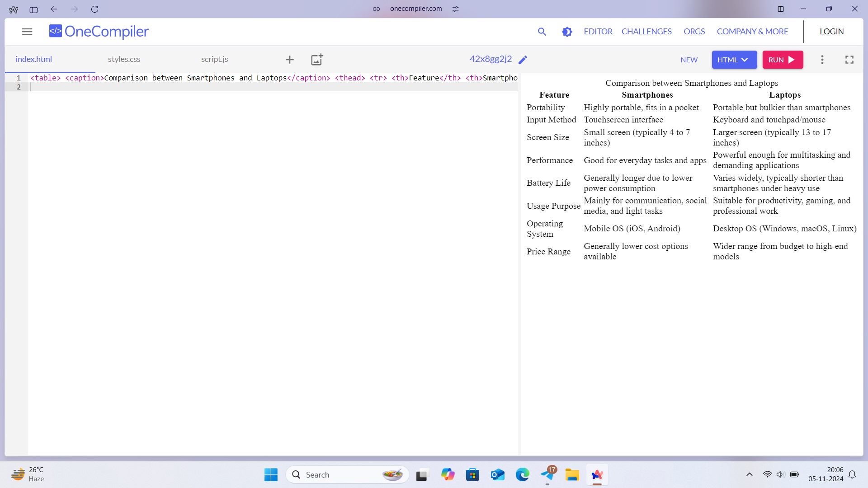Click the onecompiler.com address bar
Screen dimensions: 868x488
[416, 9]
